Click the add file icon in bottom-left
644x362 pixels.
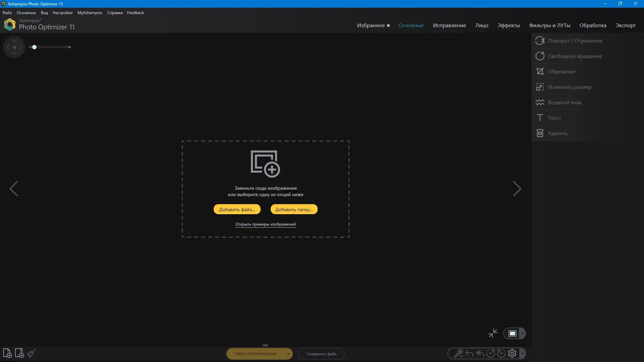click(x=7, y=353)
